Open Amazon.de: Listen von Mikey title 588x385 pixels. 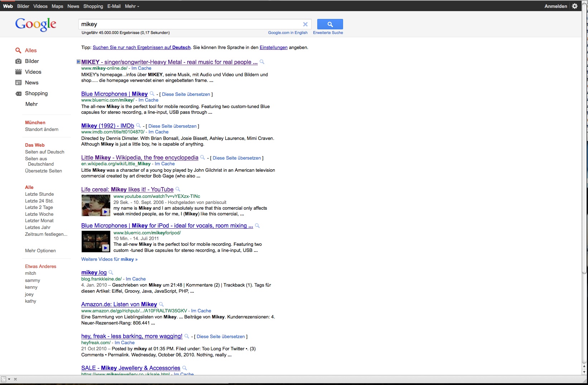tap(119, 304)
